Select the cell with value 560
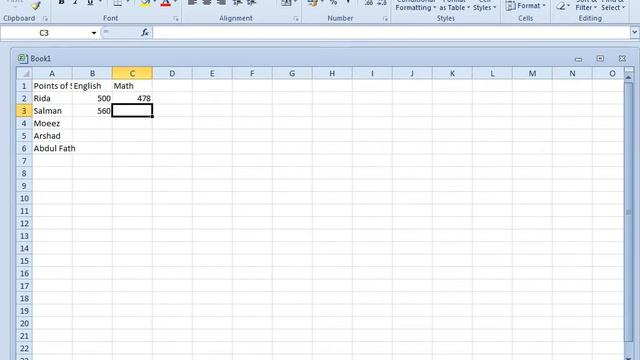 pos(92,111)
